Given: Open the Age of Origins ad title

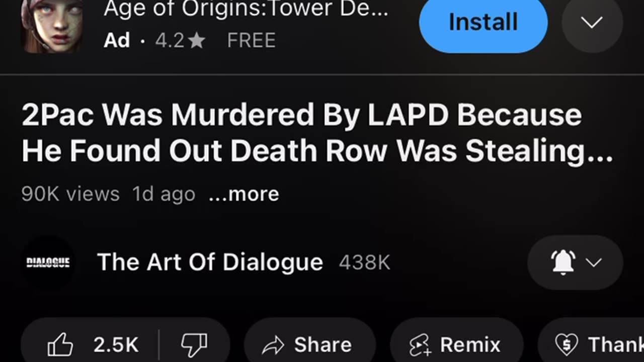Looking at the screenshot, I should click(246, 9).
